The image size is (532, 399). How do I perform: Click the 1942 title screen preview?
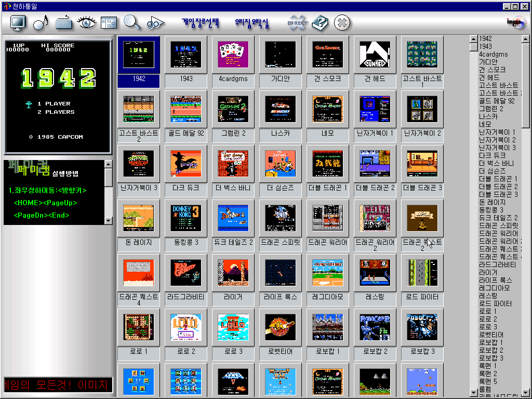[x=58, y=96]
